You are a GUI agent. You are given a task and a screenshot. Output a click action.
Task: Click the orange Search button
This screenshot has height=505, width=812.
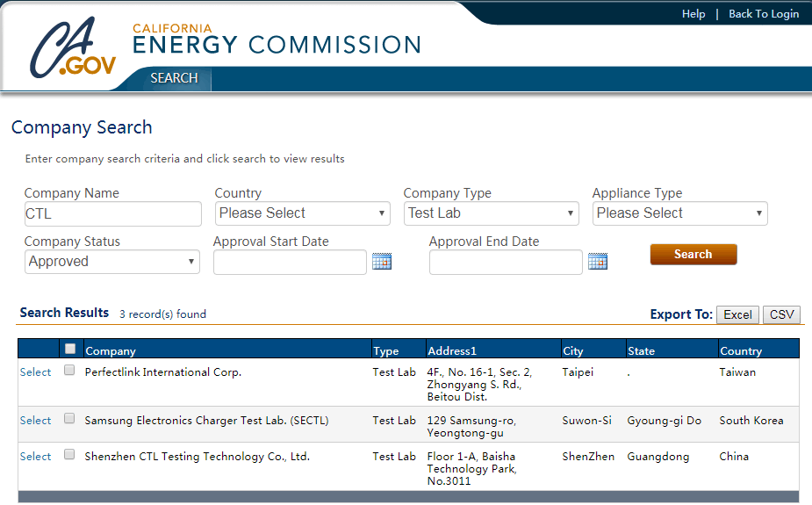[693, 255]
